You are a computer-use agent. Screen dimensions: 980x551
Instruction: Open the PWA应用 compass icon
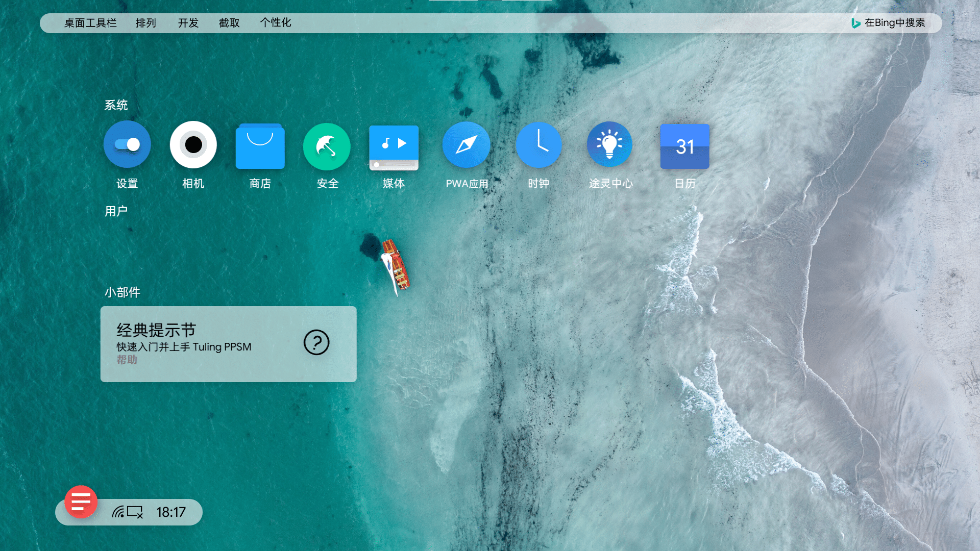(466, 144)
